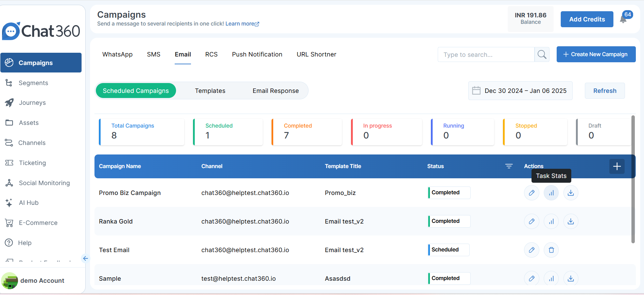Select Campaigns in the sidebar

[x=41, y=63]
